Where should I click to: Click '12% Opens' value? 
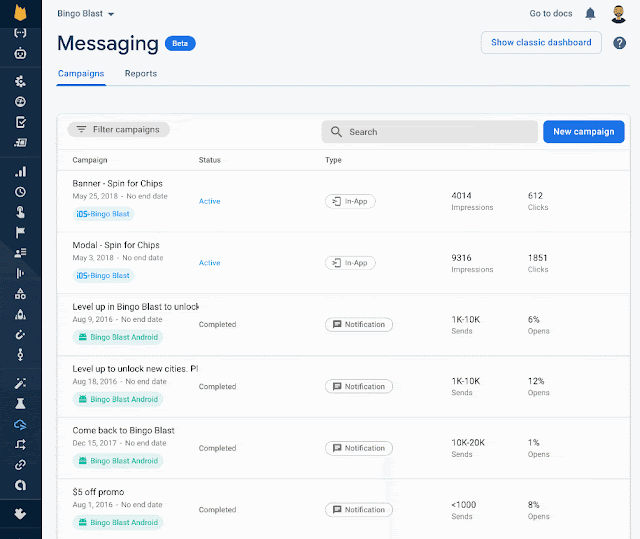coord(538,386)
